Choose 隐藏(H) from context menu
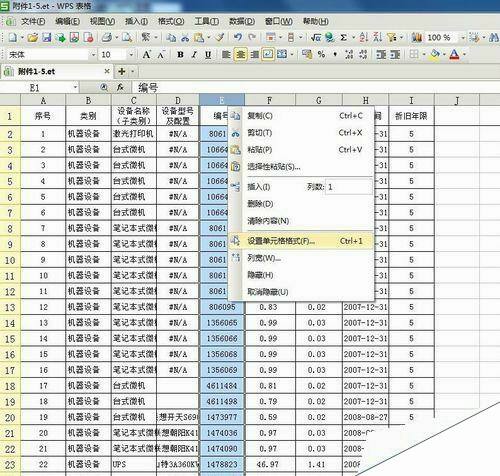 coord(301,275)
